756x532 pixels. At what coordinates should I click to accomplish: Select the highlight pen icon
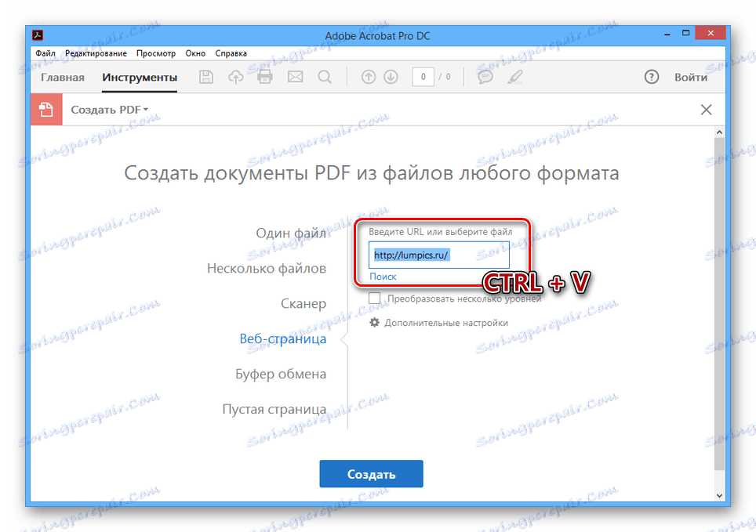[514, 76]
